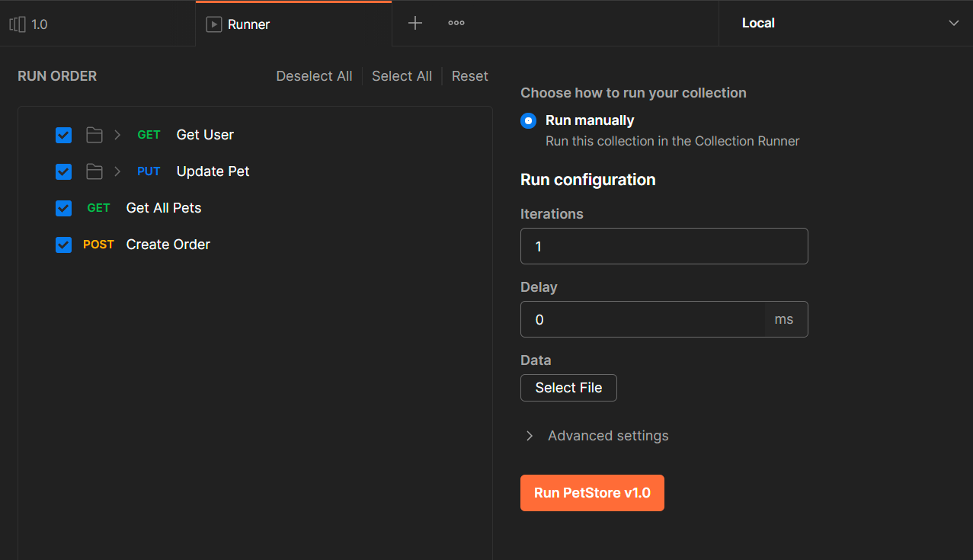
Task: Click the Delay input field
Action: pyautogui.click(x=642, y=319)
